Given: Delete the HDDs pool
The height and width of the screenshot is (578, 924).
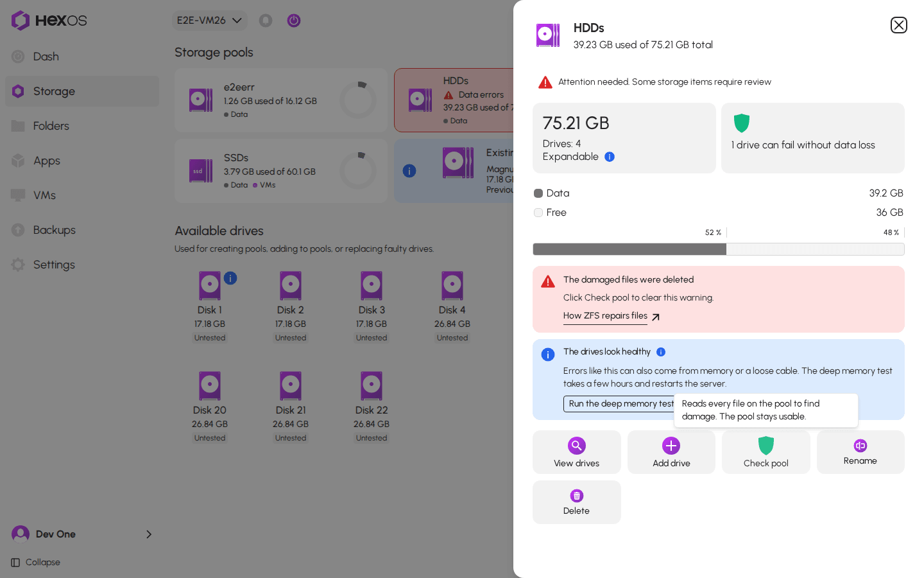Looking at the screenshot, I should [577, 502].
